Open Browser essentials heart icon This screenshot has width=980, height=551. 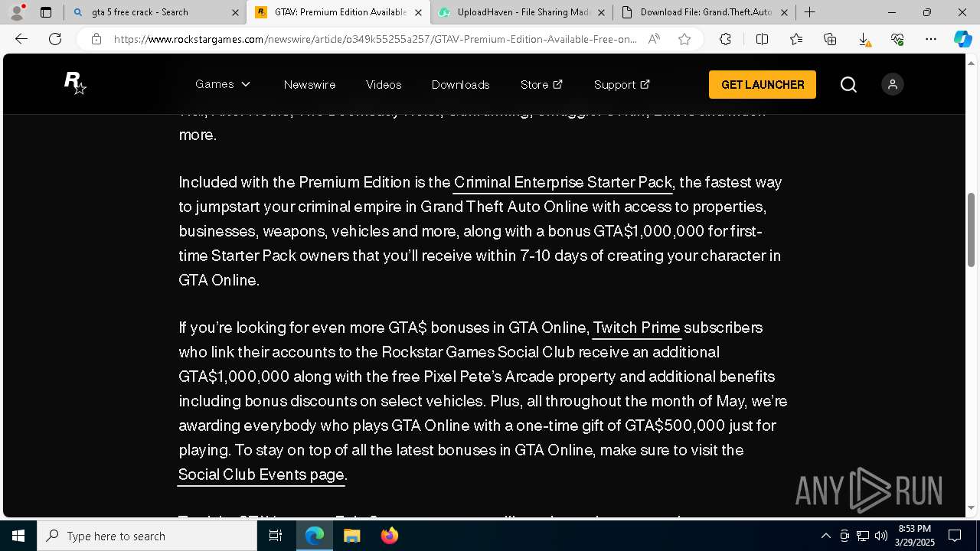click(x=897, y=39)
